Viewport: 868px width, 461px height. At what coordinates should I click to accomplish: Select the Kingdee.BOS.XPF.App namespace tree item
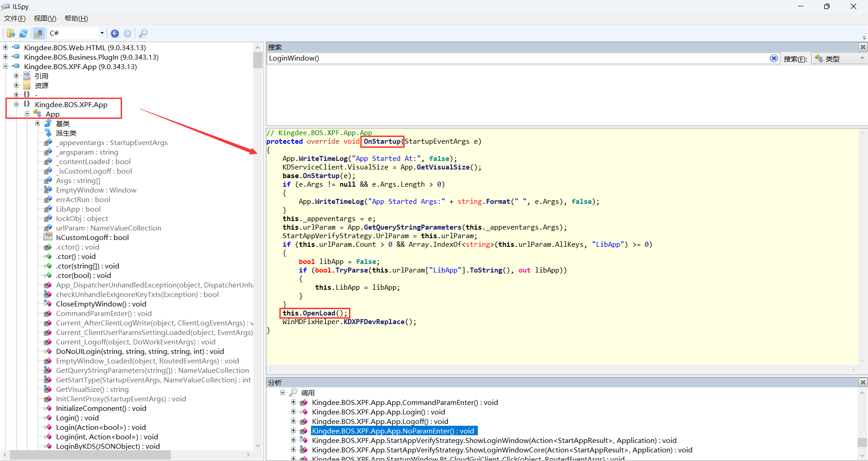point(71,104)
